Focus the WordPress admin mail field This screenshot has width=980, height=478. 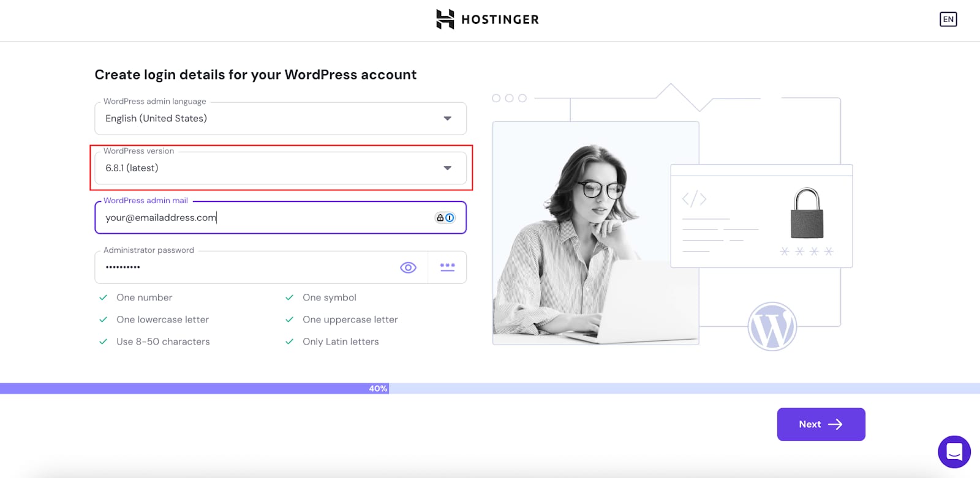[x=263, y=217]
